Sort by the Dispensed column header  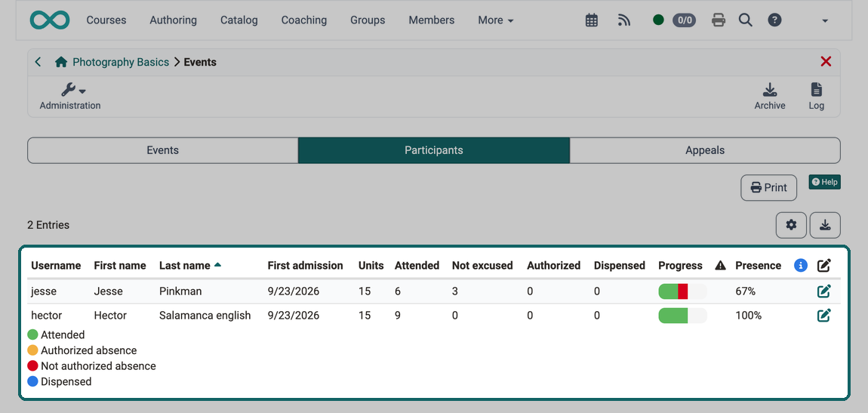(x=620, y=266)
